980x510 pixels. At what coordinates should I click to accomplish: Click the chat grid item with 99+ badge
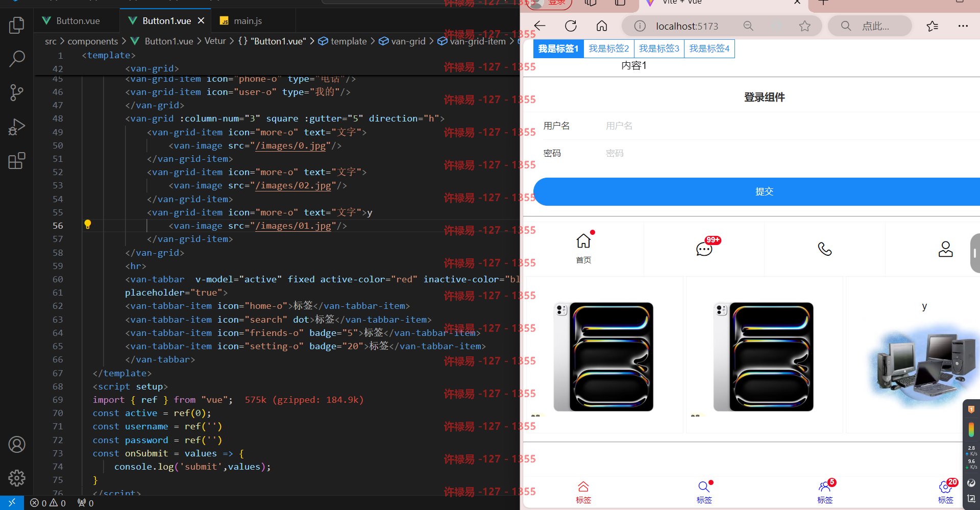click(704, 249)
